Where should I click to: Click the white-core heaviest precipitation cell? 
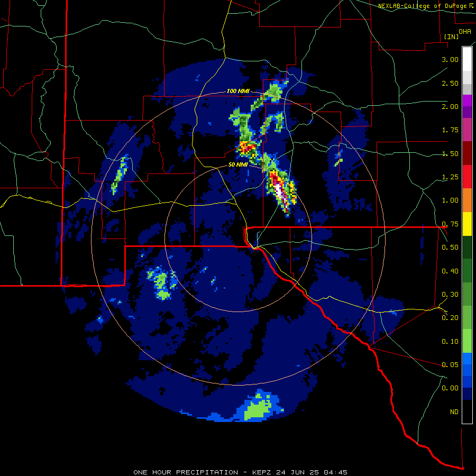280,190
